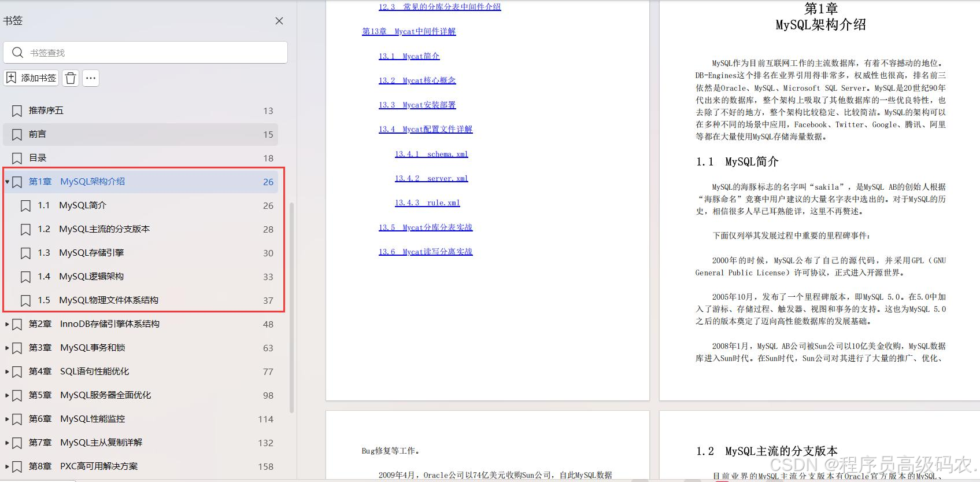The width and height of the screenshot is (980, 482).
Task: Select the 第1章 MySQL架构介绍 bookmark
Action: tap(140, 182)
